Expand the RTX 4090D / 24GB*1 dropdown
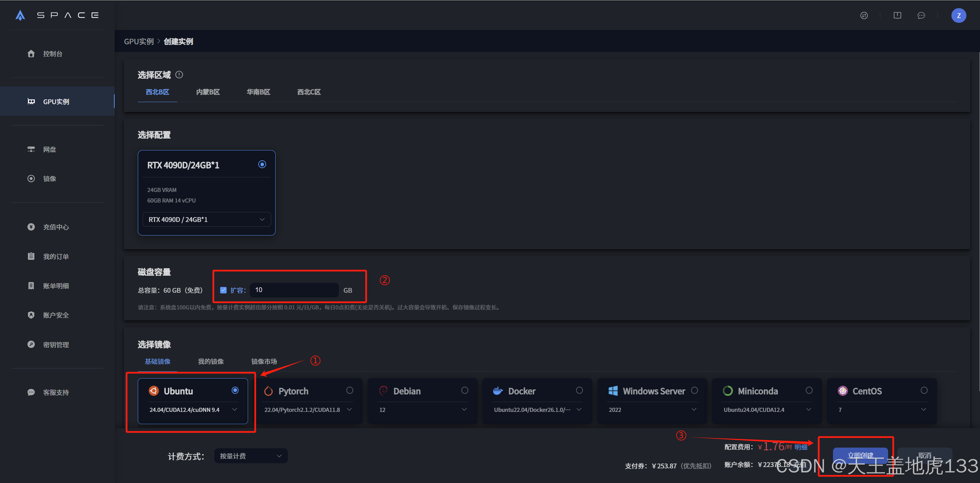Screen dimensions: 980x483 pos(206,220)
